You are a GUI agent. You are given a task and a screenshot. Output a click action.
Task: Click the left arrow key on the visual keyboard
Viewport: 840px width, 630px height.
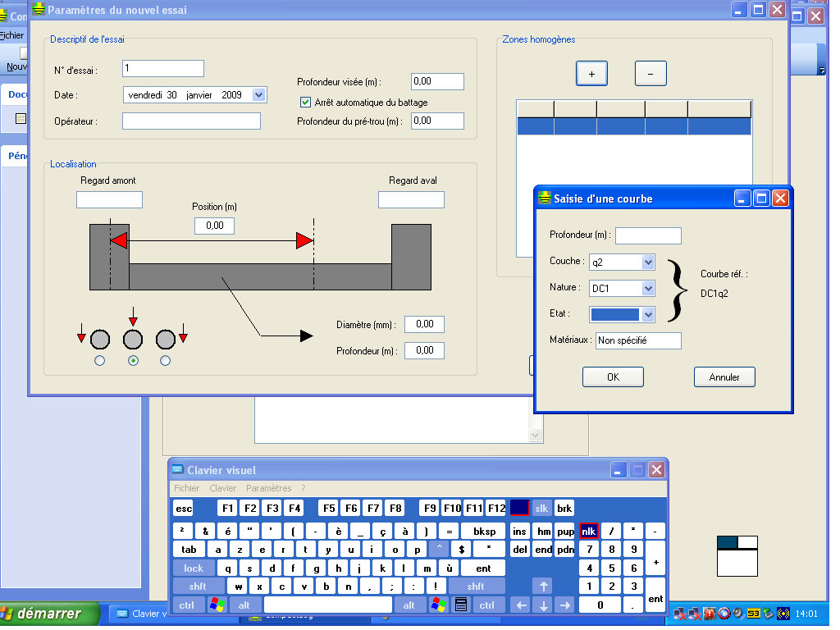tap(521, 605)
